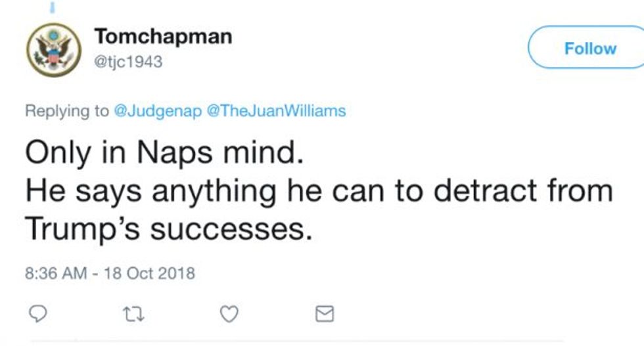Viewport: 644px width, 346px height.
Task: Open the @Judgenap profile link
Action: click(158, 111)
